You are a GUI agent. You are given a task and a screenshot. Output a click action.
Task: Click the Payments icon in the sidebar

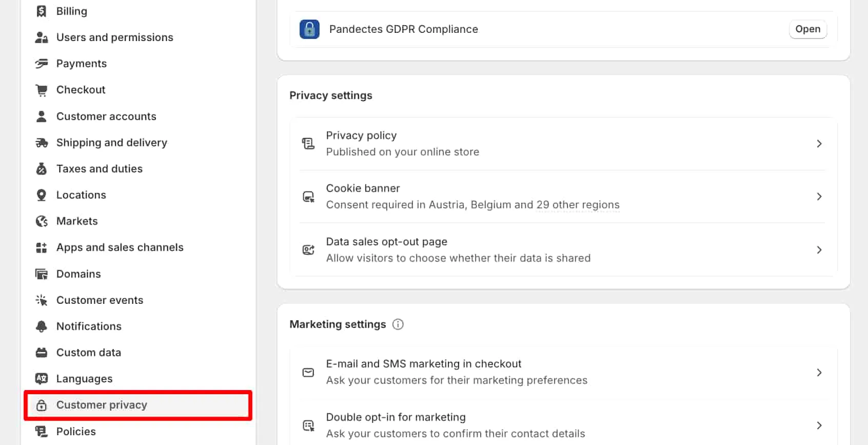pyautogui.click(x=42, y=64)
